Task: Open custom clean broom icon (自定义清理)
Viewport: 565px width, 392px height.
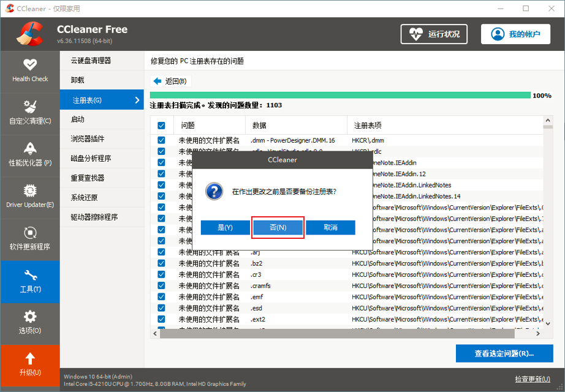Action: click(x=30, y=107)
